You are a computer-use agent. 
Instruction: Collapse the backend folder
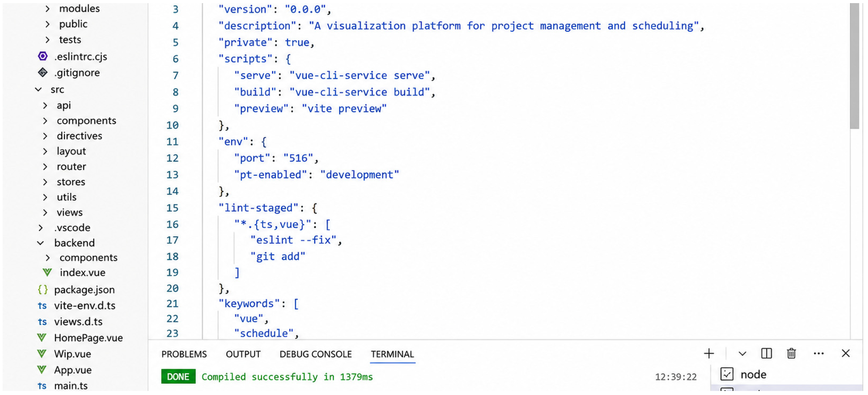point(40,243)
